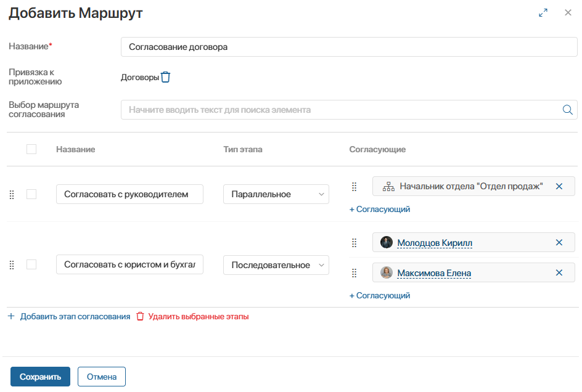
Task: Open the Последовательное stage type dropdown
Action: (x=276, y=265)
